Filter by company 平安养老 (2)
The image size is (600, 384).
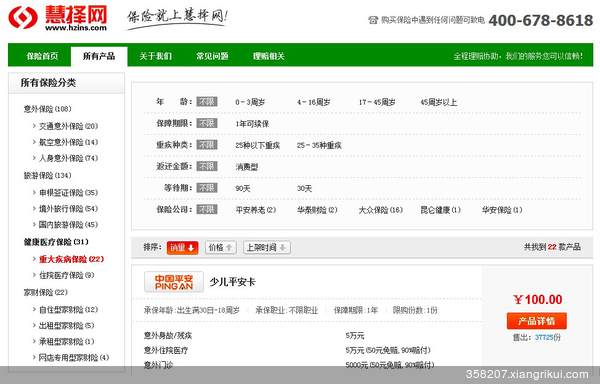[256, 210]
